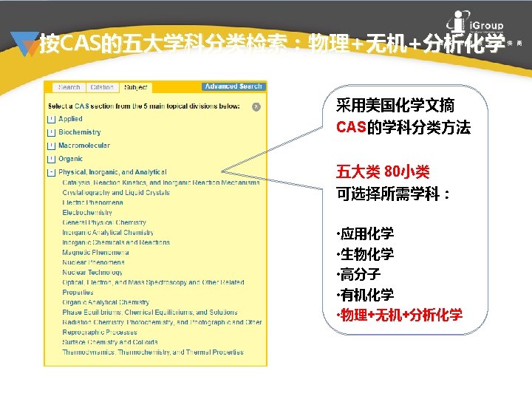Click the Macromolecular division label
The height and width of the screenshot is (399, 532).
(x=84, y=146)
